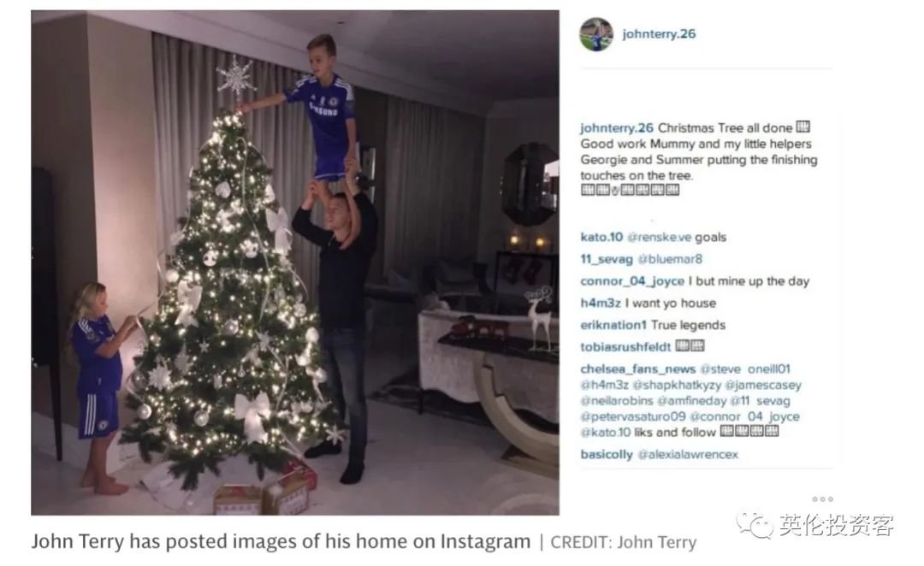Viewport: 924px width, 566px height.
Task: Open basicolly commenter profile
Action: [x=607, y=455]
